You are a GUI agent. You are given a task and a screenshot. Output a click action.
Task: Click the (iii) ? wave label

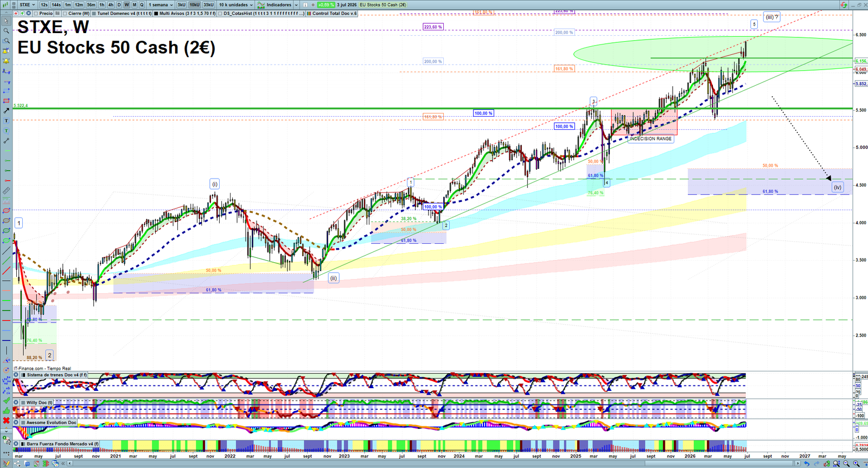point(771,17)
